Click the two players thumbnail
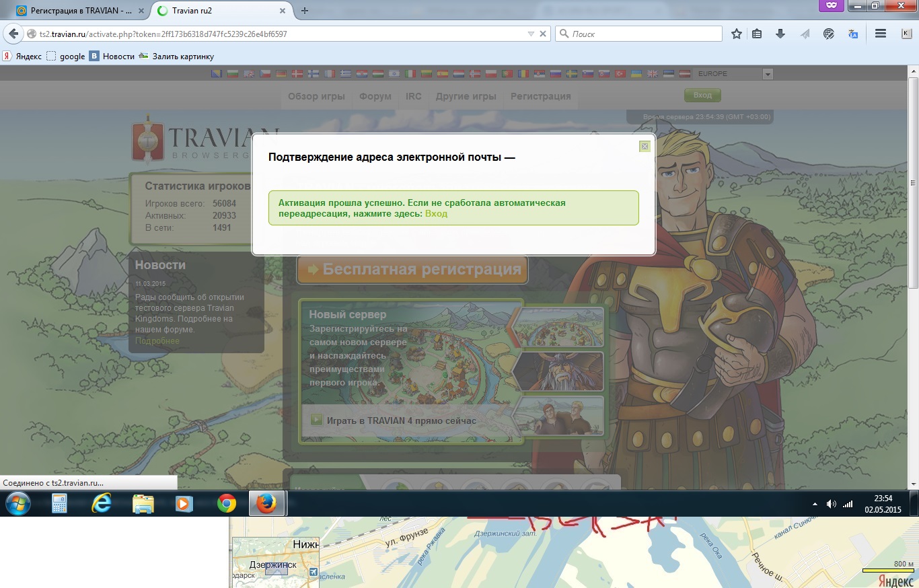The height and width of the screenshot is (588, 919). (558, 416)
